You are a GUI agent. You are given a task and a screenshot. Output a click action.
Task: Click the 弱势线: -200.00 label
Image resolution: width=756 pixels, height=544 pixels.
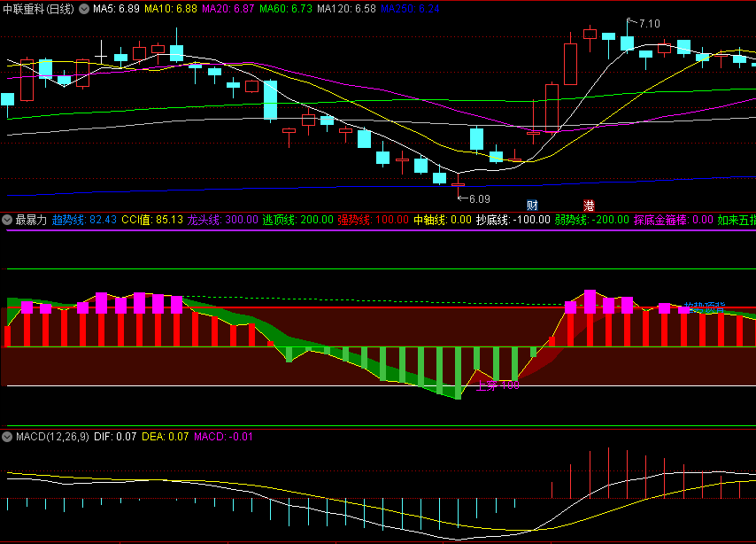pyautogui.click(x=591, y=220)
